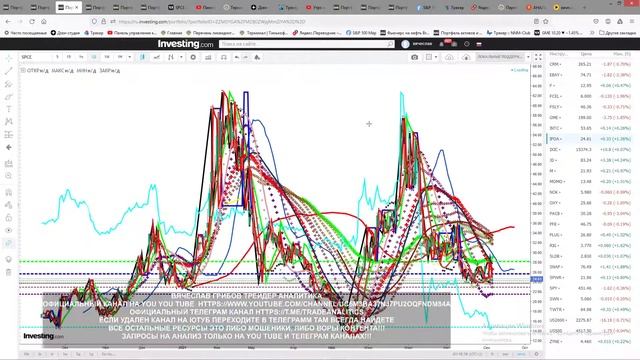Expand the CRM row dropdown in watchlist
This screenshot has height=360, width=640.
[561, 64]
